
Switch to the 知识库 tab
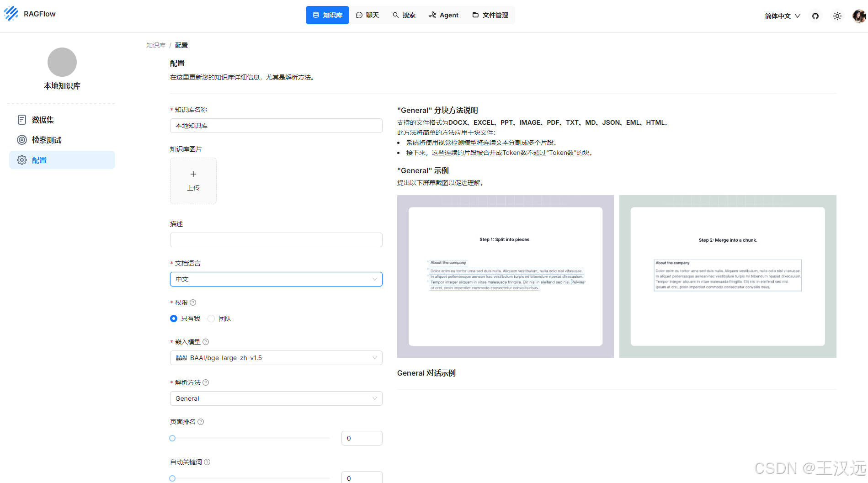click(x=327, y=15)
